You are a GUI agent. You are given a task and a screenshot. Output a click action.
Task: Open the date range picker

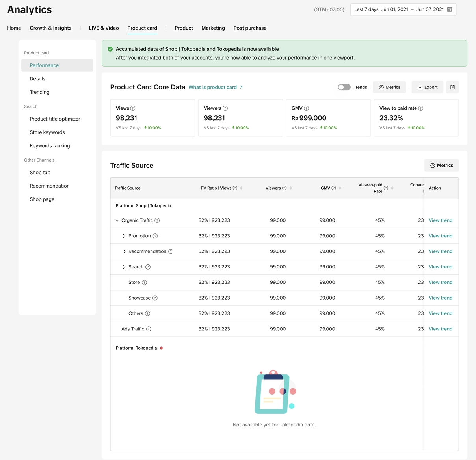(x=403, y=9)
